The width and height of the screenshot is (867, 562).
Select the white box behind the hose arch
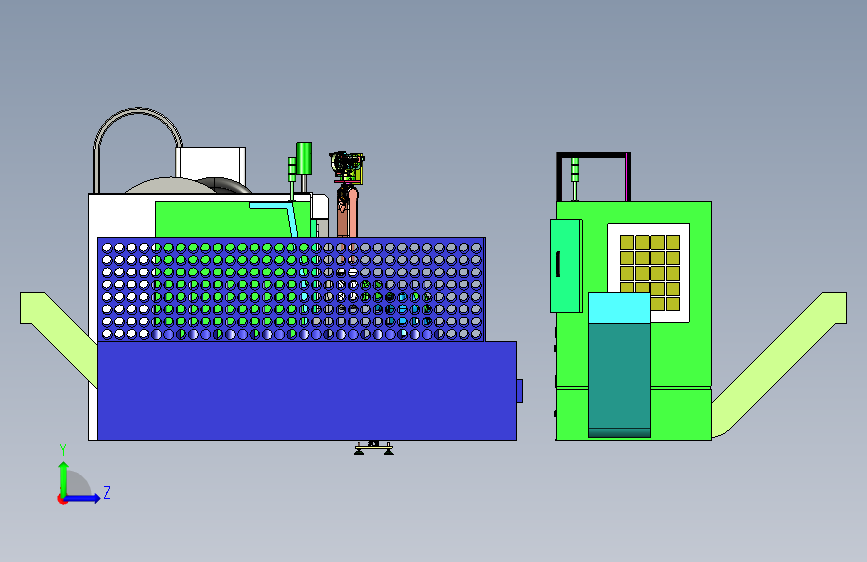[x=211, y=164]
